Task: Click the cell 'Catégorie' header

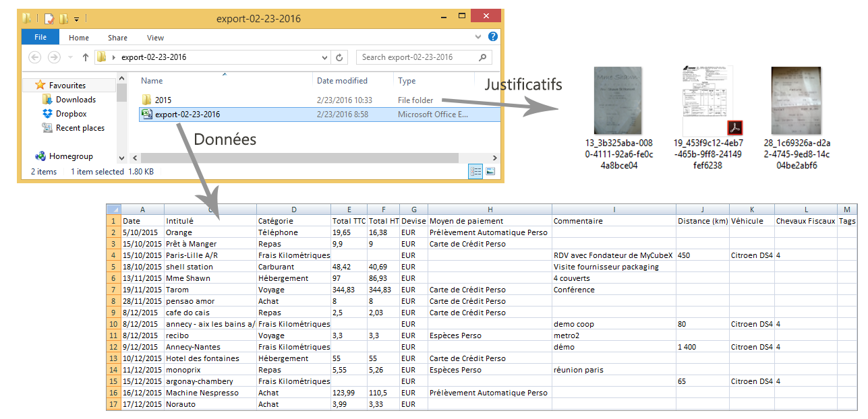Action: pos(293,221)
